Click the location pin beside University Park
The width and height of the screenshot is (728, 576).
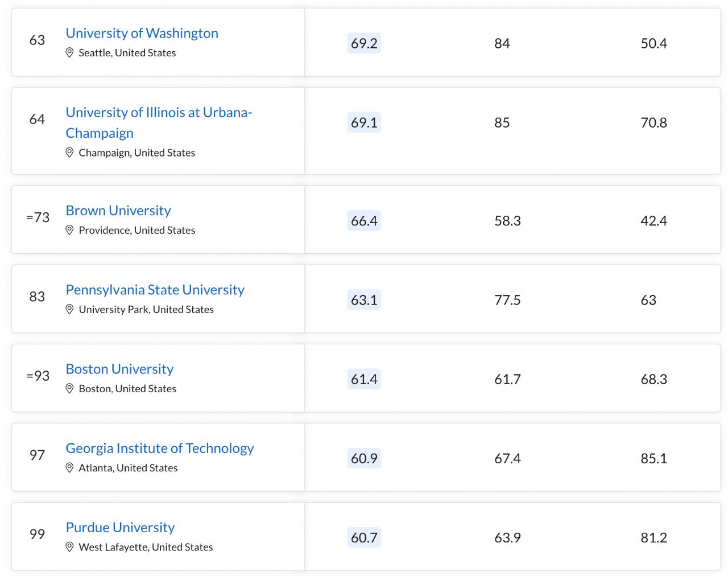click(69, 309)
